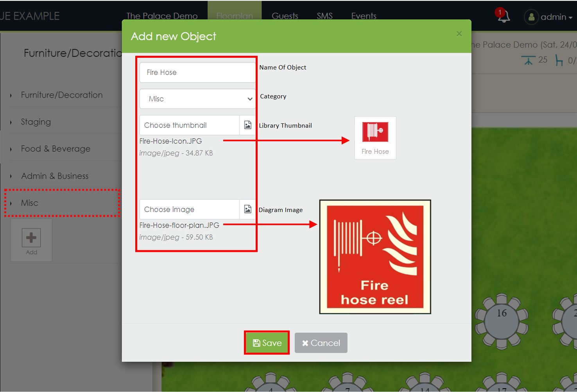Click the seats chair icon in header
Screen dimensions: 577x392
(559, 60)
